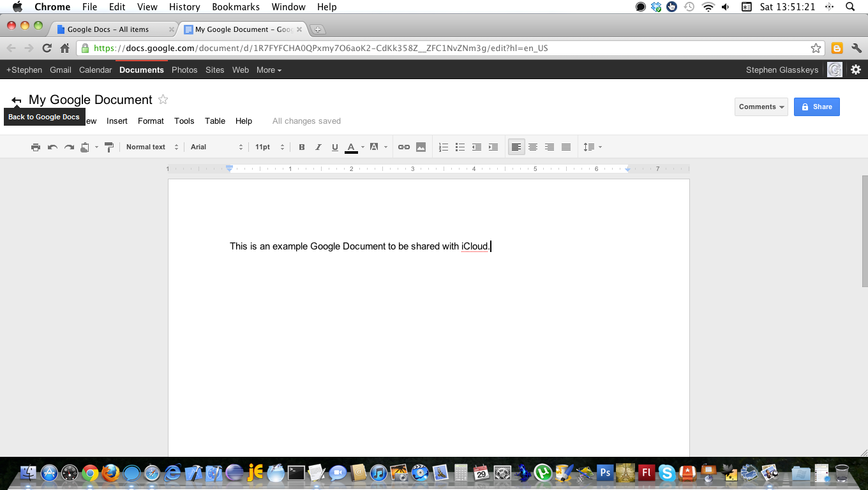Viewport: 868px width, 490px height.
Task: Undo the last edit
Action: [52, 147]
